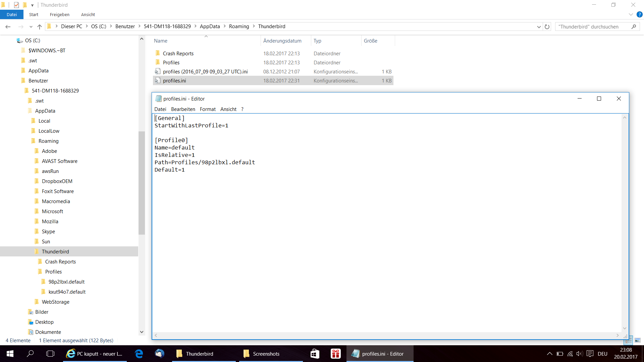Open Start ribbon tab in Explorer
The width and height of the screenshot is (644, 362).
(34, 14)
